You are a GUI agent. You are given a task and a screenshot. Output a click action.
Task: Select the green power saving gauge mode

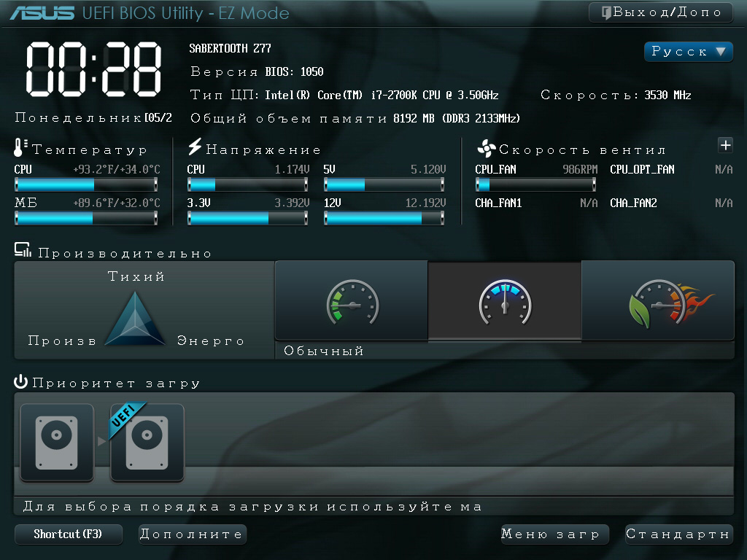tap(352, 301)
